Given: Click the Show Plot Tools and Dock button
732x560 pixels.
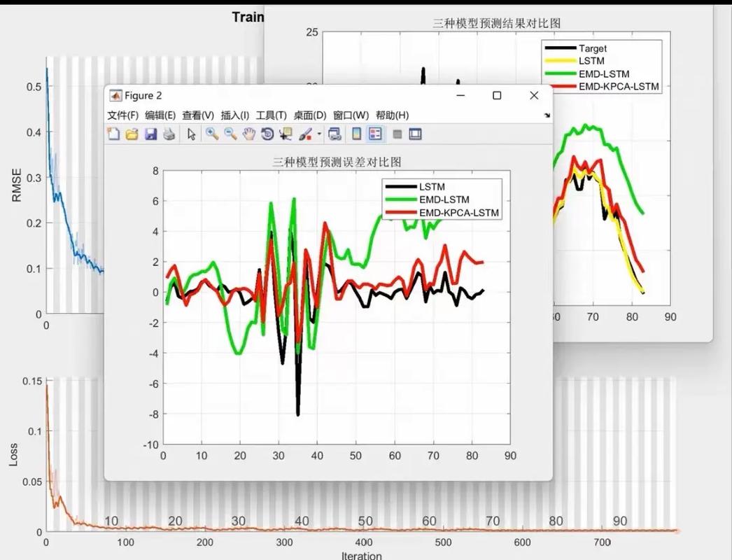Looking at the screenshot, I should click(x=415, y=134).
